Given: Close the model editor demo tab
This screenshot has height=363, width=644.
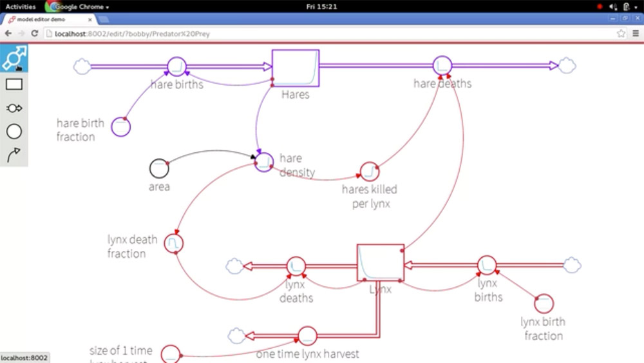Looking at the screenshot, I should coord(90,19).
